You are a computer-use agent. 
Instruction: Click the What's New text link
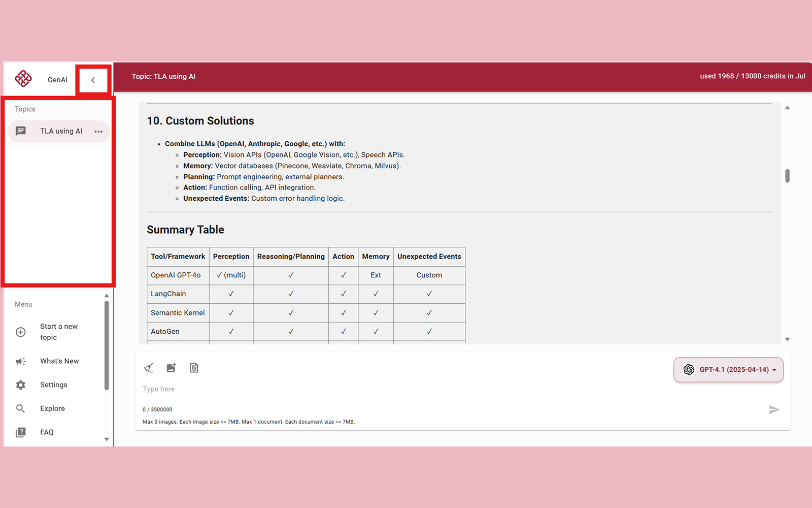click(x=59, y=361)
